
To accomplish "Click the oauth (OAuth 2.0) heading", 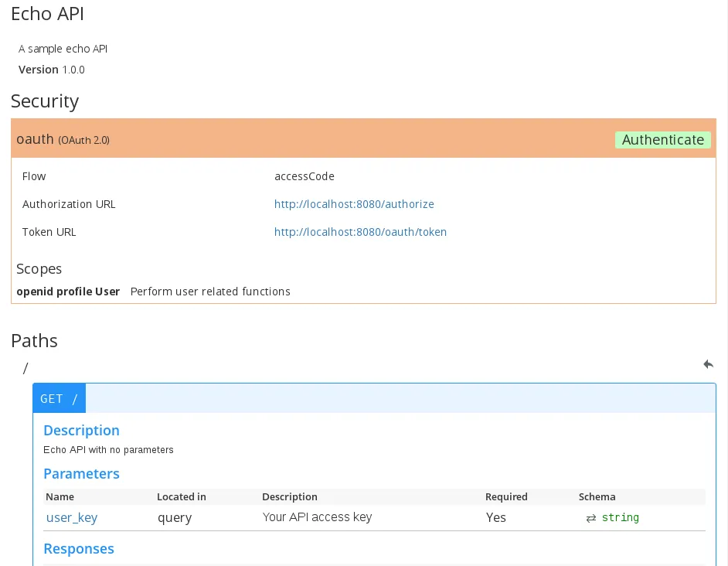I will tap(63, 139).
